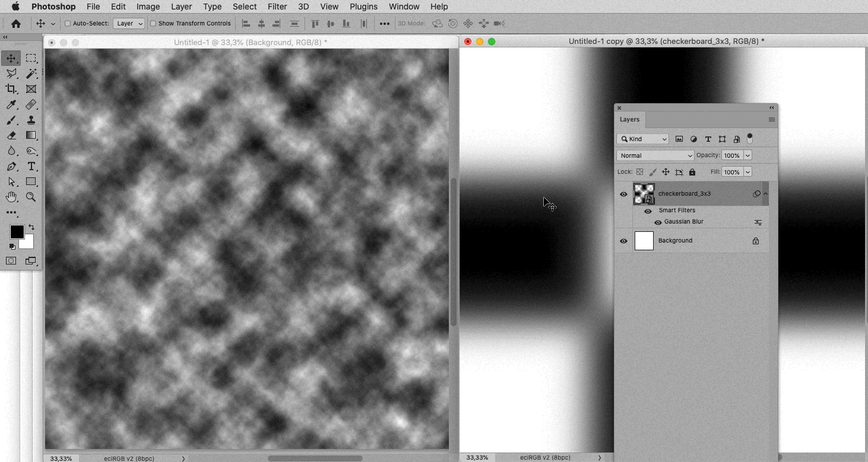Select the Zoom magnifier tool
Image resolution: width=868 pixels, height=462 pixels.
[31, 197]
